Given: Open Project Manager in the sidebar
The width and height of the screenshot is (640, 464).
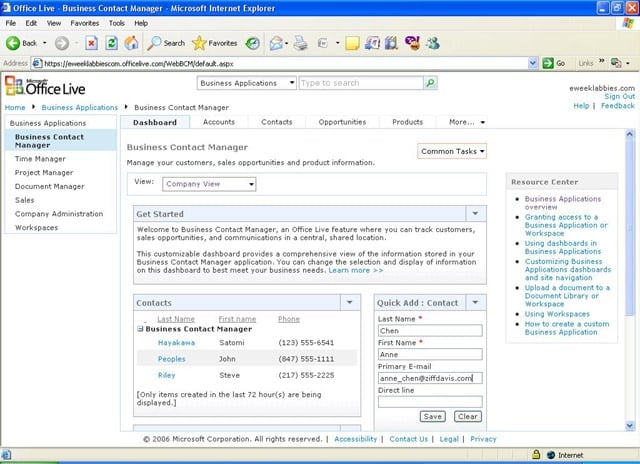Looking at the screenshot, I should [44, 173].
